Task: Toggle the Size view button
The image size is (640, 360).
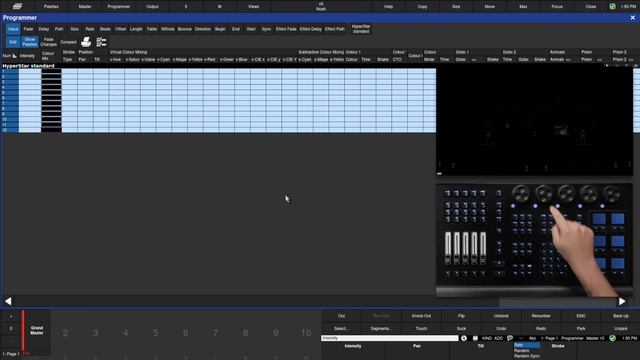Action: [74, 29]
